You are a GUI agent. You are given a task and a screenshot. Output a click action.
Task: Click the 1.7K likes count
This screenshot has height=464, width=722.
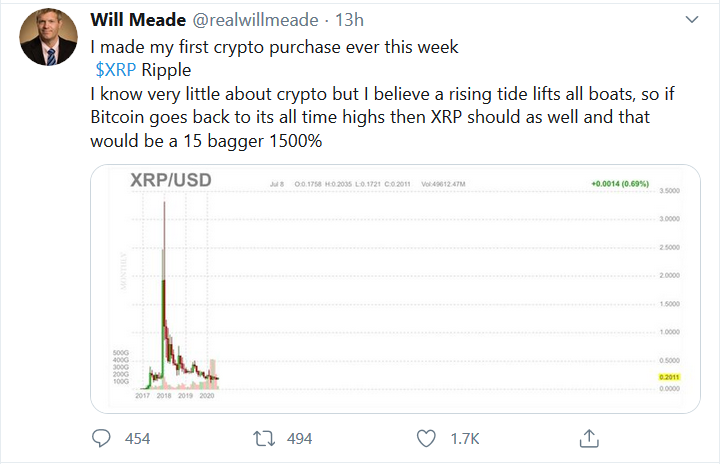pos(465,439)
